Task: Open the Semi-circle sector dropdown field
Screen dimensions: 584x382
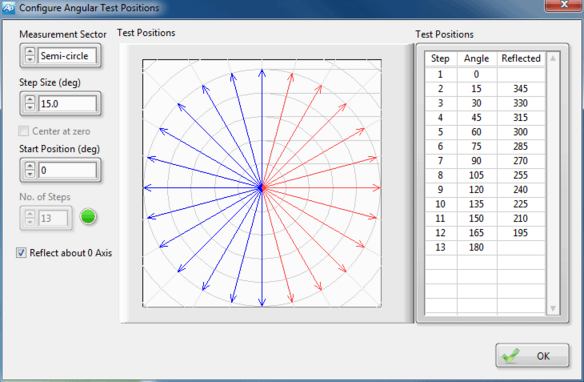Action: (x=67, y=56)
